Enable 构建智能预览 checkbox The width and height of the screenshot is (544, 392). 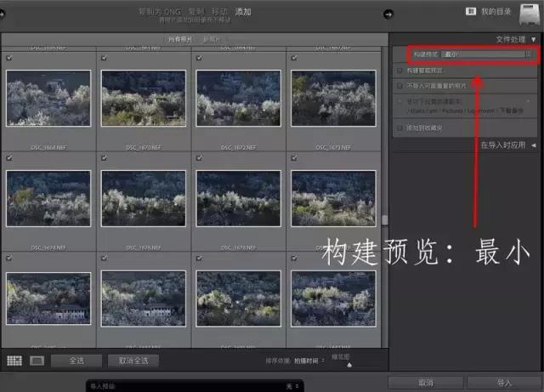tap(399, 71)
